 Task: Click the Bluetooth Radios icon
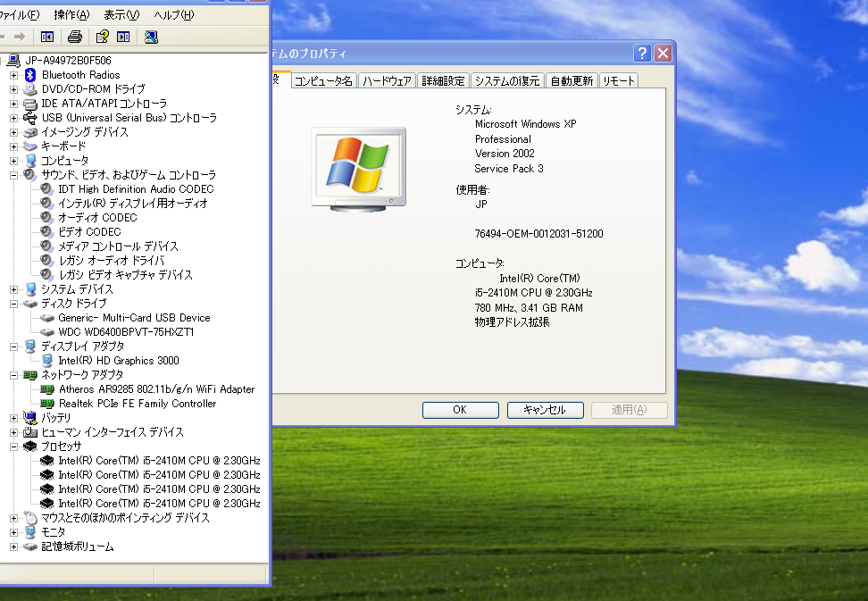pyautogui.click(x=30, y=75)
